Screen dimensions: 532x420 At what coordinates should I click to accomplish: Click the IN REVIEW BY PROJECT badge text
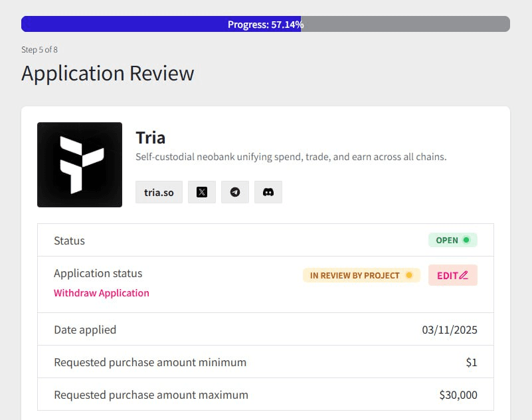(x=355, y=275)
